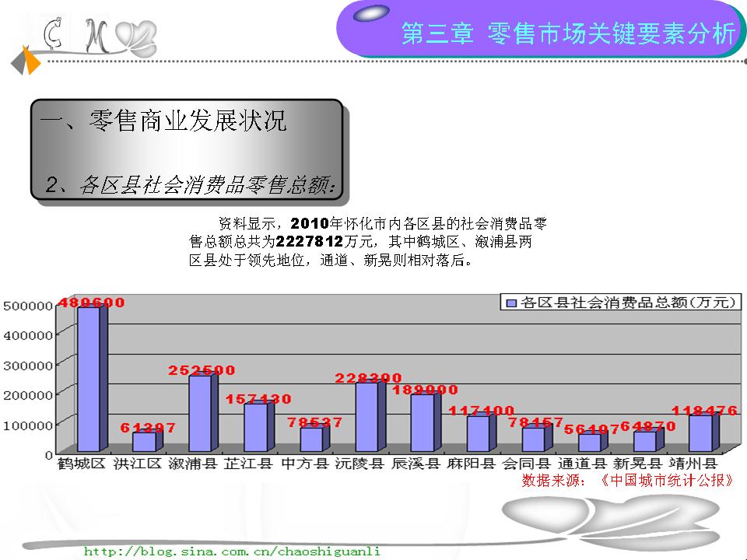The width and height of the screenshot is (747, 560).
Task: Click the tallest bar for 鹤城区
Action: [88, 379]
